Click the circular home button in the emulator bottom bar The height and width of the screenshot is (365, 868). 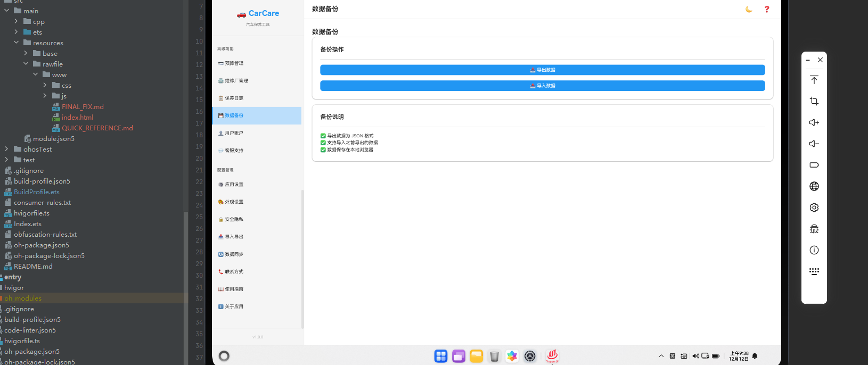click(224, 356)
